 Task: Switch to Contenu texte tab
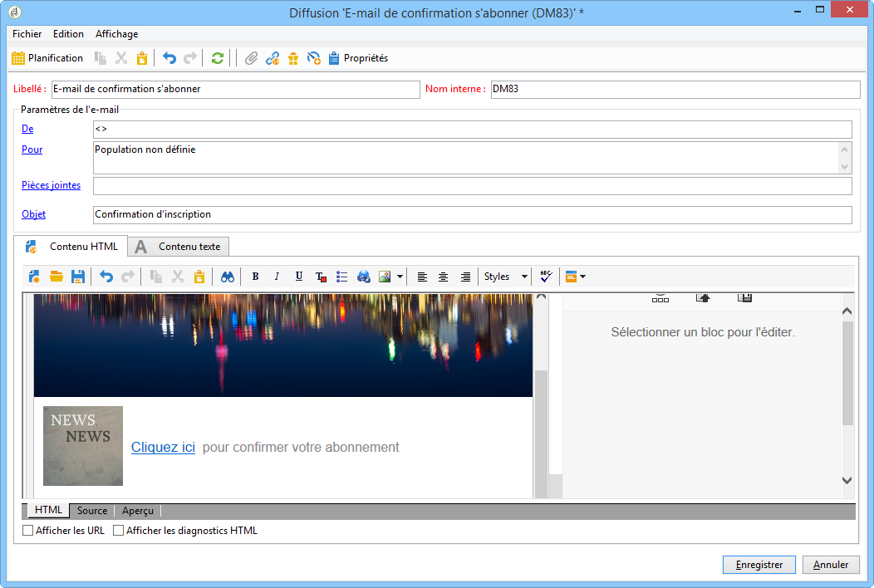point(179,247)
